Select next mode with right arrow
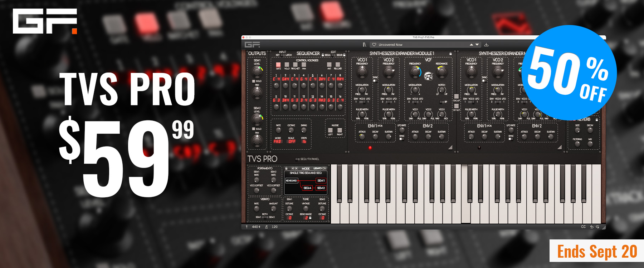The height and width of the screenshot is (268, 644). tap(296, 168)
